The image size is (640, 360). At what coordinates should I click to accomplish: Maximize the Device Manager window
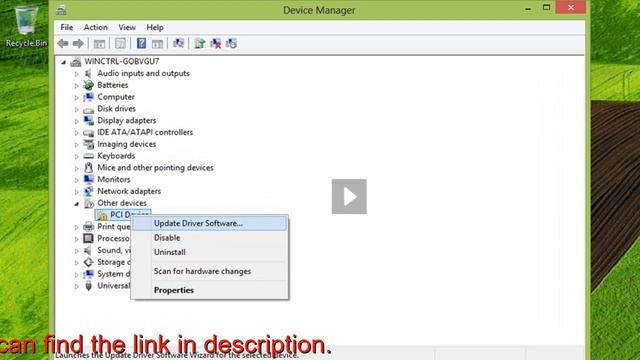point(547,7)
